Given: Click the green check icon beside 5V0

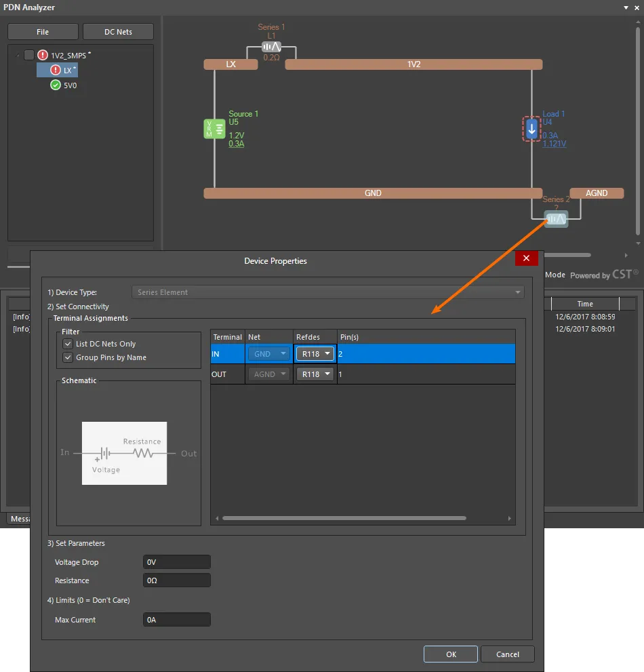Looking at the screenshot, I should click(56, 85).
